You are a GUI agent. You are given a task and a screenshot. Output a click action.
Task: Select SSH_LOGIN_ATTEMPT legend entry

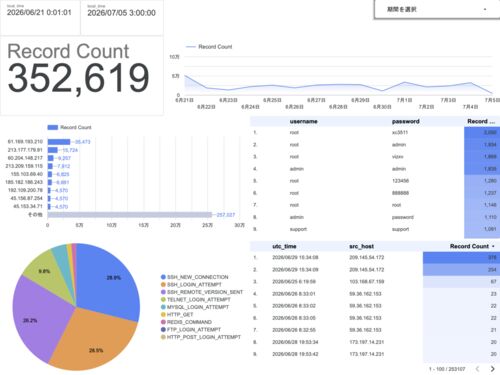pyautogui.click(x=191, y=285)
